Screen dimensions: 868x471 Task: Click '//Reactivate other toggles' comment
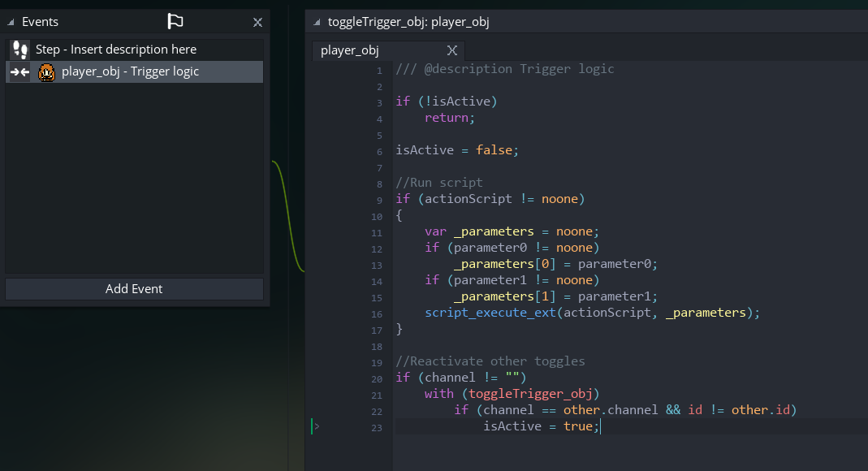point(490,361)
